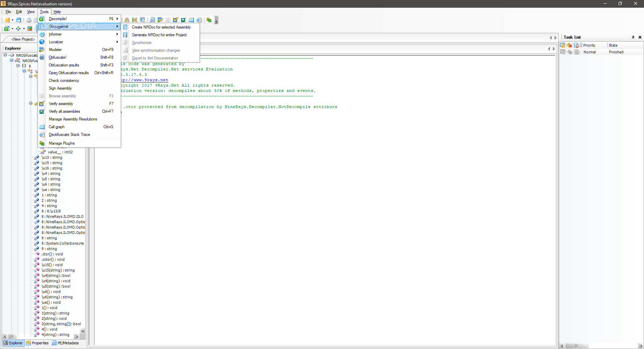Image resolution: width=644 pixels, height=349 pixels.
Task: Select Check consistency menu item
Action: (x=79, y=81)
